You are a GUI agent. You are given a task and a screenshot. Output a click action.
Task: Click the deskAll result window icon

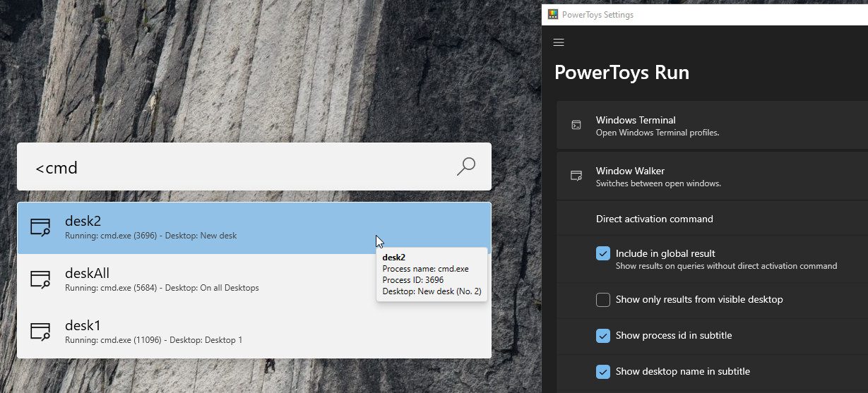(x=41, y=279)
